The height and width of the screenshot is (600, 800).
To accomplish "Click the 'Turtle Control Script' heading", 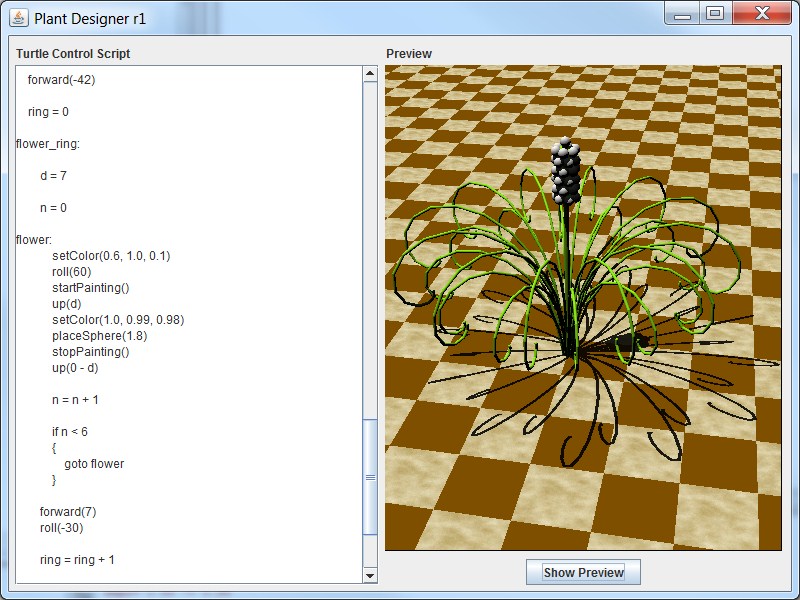I will pyautogui.click(x=73, y=54).
